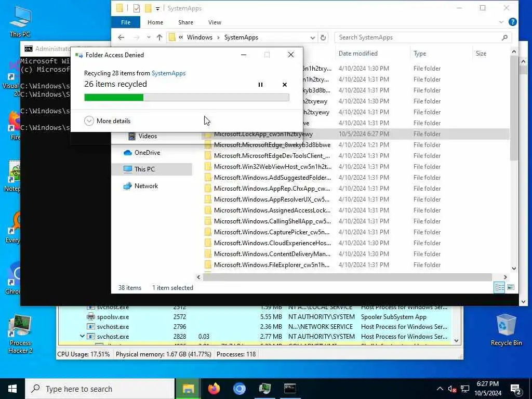Switch to the Home ribbon tab

pyautogui.click(x=155, y=22)
